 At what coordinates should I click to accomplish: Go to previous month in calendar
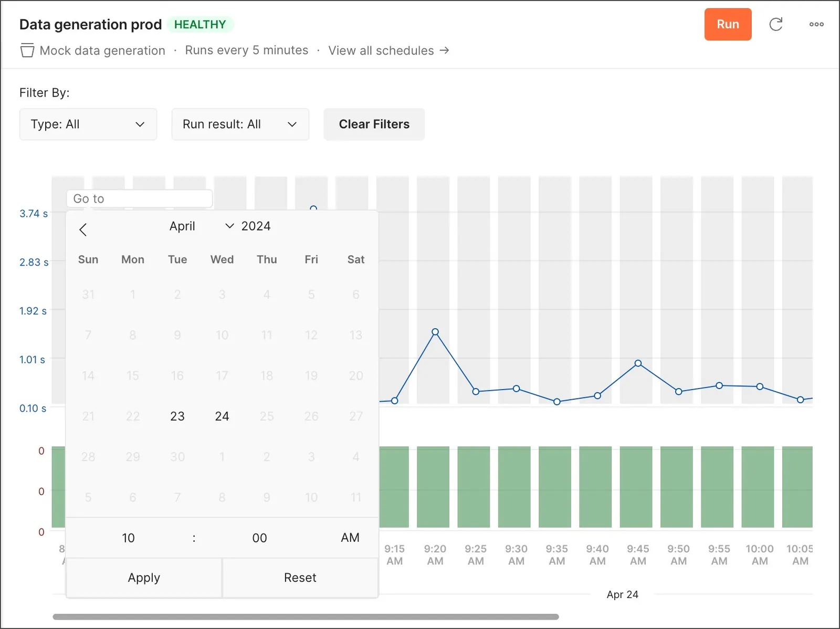(82, 229)
